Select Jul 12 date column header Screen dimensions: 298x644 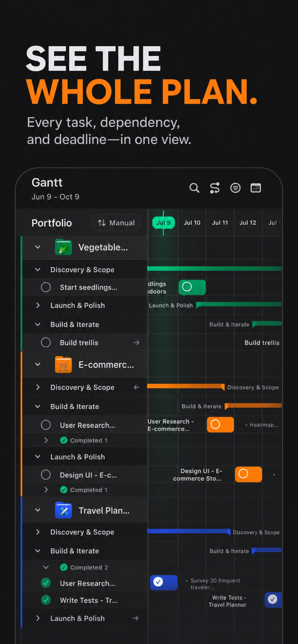248,223
